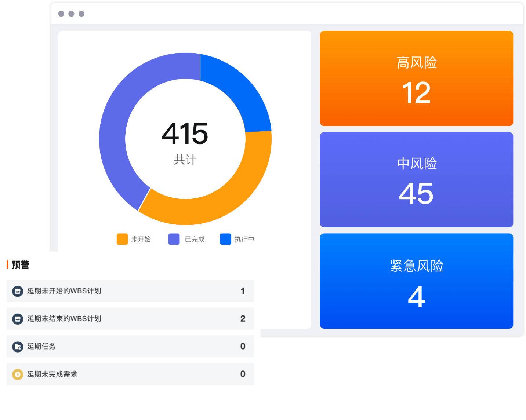The width and height of the screenshot is (526, 420).
Task: Toggle the 执行中 blue legend swatch
Action: [225, 239]
